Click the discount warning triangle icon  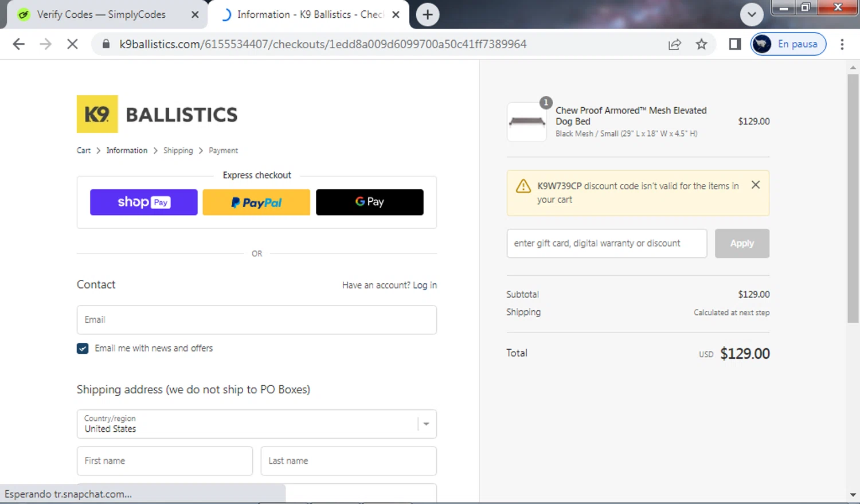pyautogui.click(x=523, y=186)
